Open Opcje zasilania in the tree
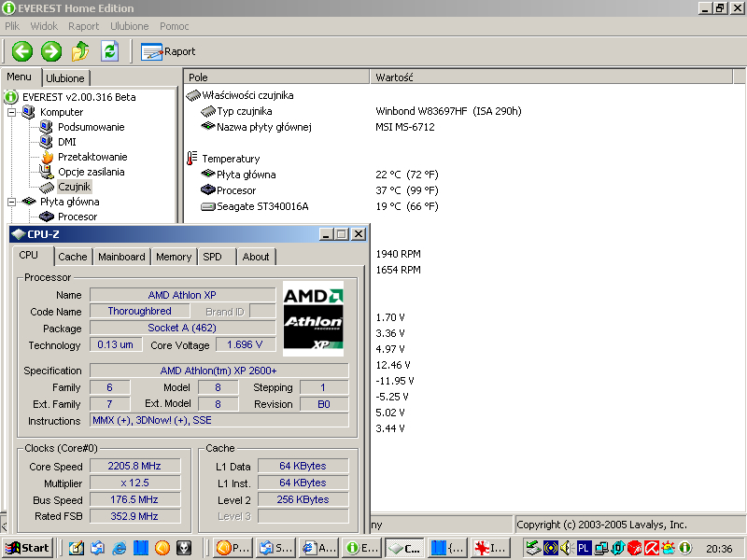The height and width of the screenshot is (560, 747). pyautogui.click(x=91, y=172)
